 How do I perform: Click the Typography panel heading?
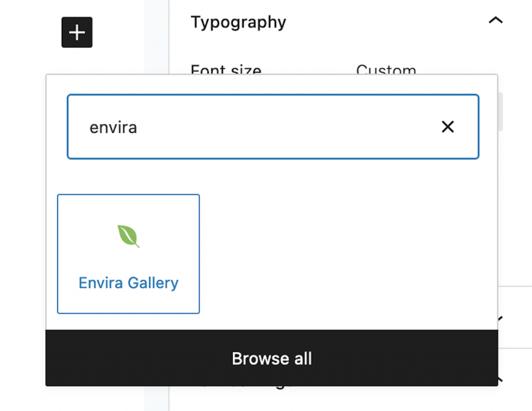click(x=238, y=22)
